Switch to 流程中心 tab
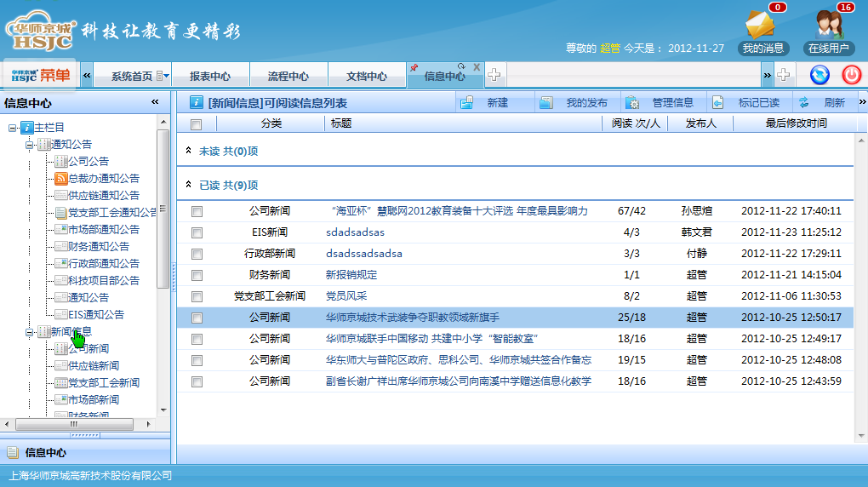The width and height of the screenshot is (868, 487). coord(288,76)
